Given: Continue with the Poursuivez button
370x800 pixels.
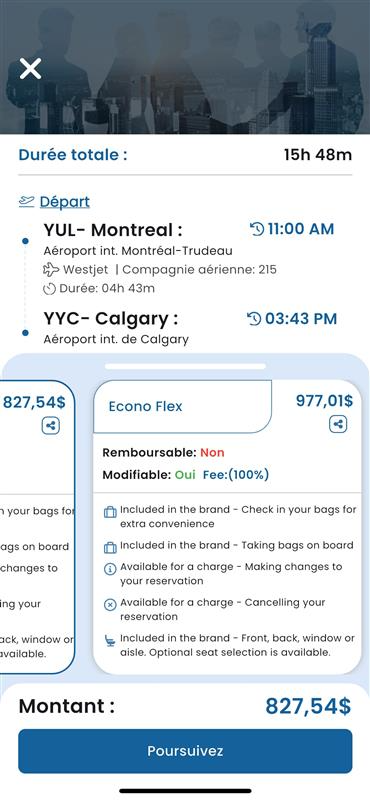Looking at the screenshot, I should click(185, 751).
